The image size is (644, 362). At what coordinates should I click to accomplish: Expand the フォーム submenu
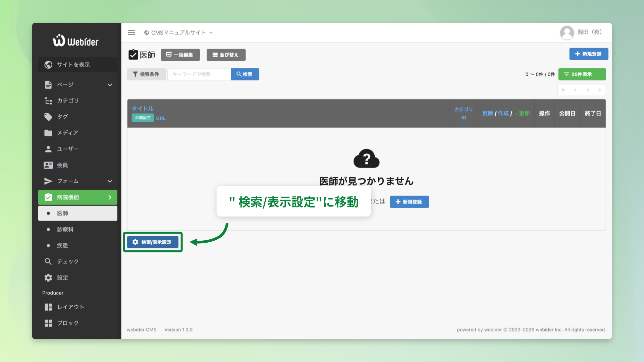(110, 181)
